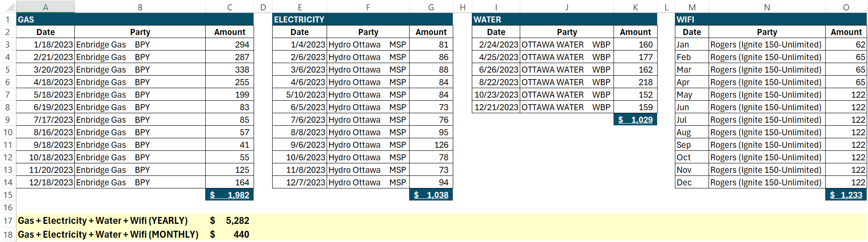Select the column A header

coord(45,7)
